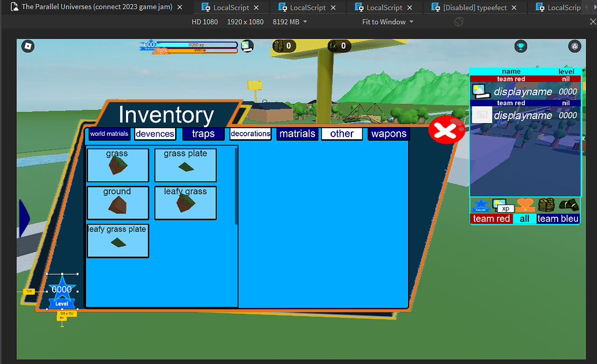The image size is (597, 364).
Task: Open the trophy awards icon top right
Action: pos(521,46)
